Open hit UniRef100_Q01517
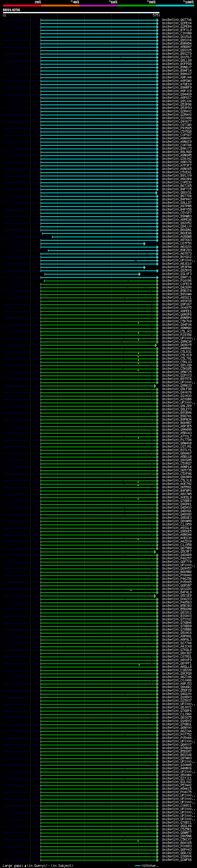The height and width of the screenshot is (868, 197). click(x=177, y=57)
